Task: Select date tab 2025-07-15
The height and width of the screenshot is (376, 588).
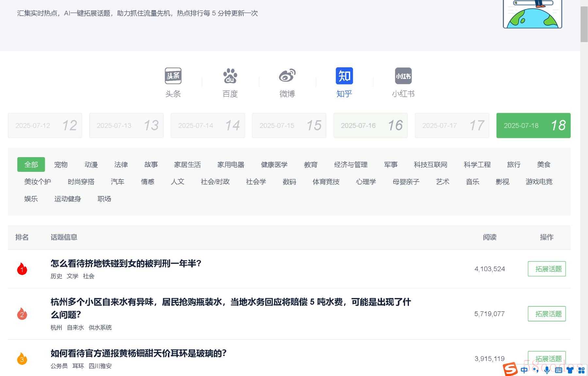Action: click(x=289, y=125)
